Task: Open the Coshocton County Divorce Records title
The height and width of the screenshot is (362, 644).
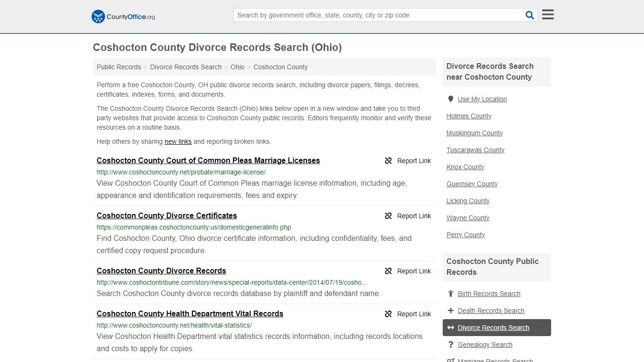Action: (x=161, y=271)
